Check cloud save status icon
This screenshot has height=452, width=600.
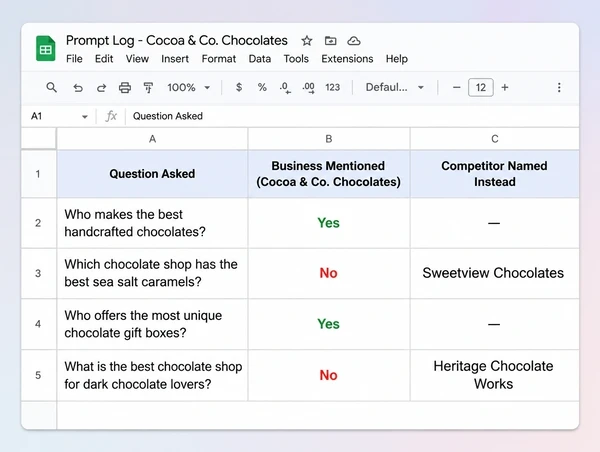pos(354,41)
